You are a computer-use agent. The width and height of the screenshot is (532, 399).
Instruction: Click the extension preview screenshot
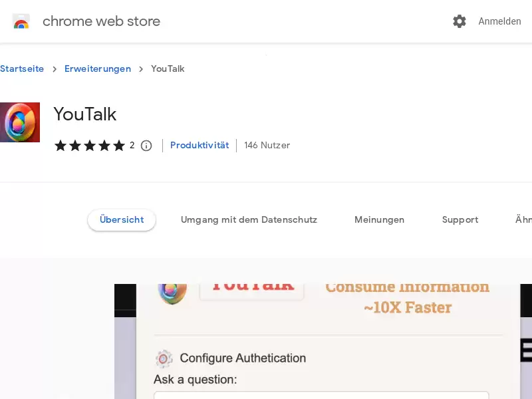click(x=323, y=341)
